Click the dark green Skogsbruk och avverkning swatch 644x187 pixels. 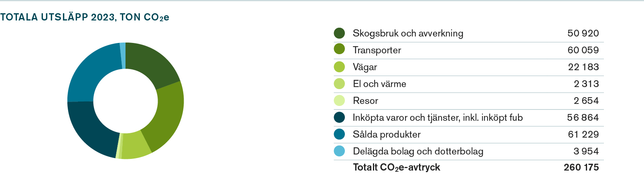[339, 33]
